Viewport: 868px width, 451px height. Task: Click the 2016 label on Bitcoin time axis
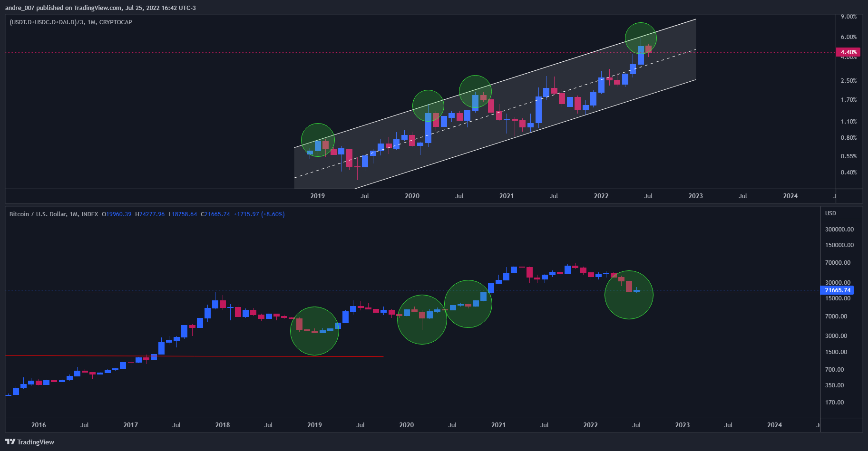point(39,425)
